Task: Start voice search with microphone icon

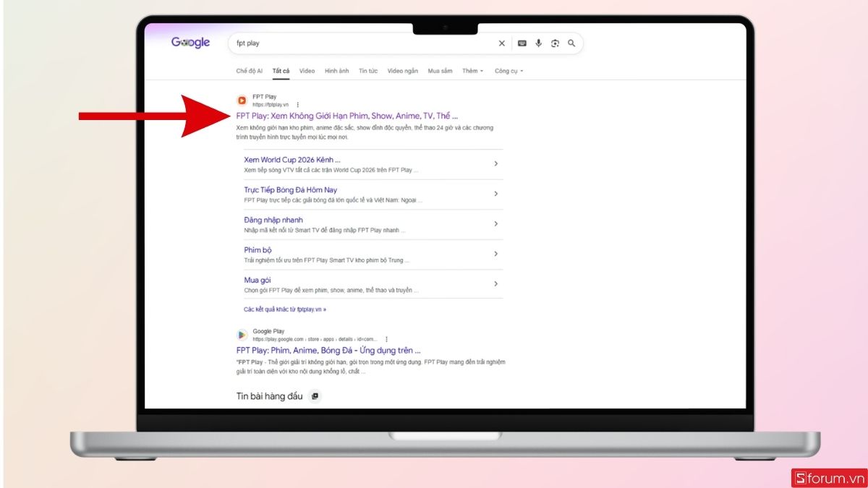Action: [x=539, y=43]
